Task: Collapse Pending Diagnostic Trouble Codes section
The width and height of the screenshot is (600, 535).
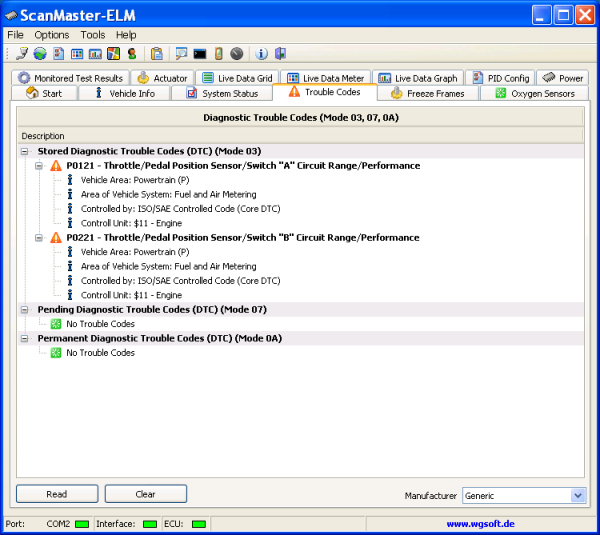Action: point(24,310)
